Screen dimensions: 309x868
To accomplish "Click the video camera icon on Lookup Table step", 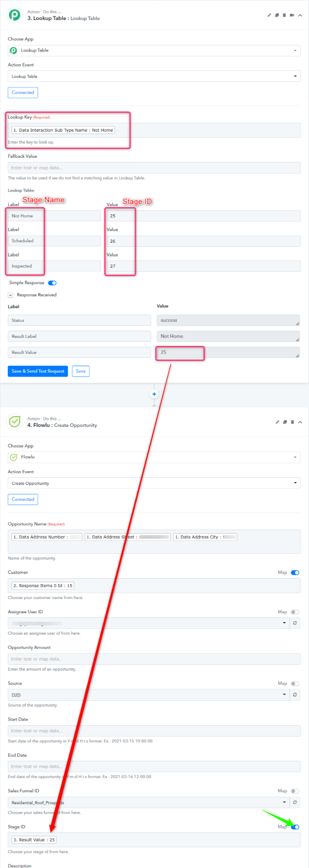I will point(292,15).
